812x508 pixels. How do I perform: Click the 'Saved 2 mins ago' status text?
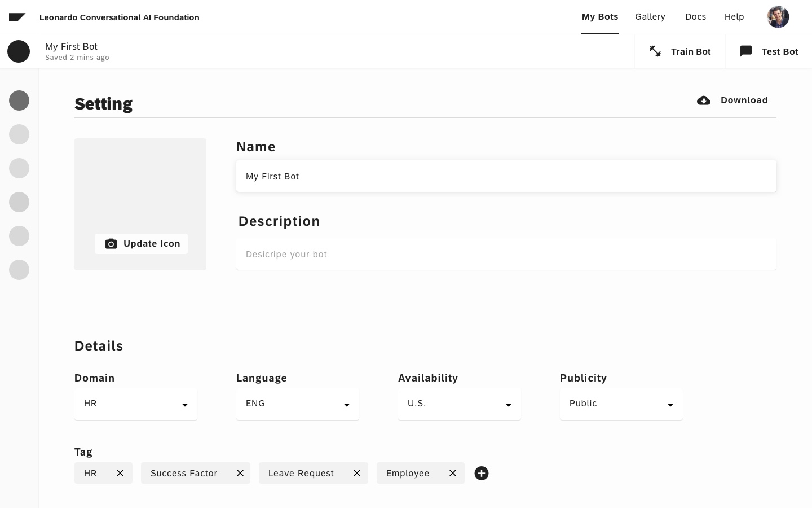77,58
